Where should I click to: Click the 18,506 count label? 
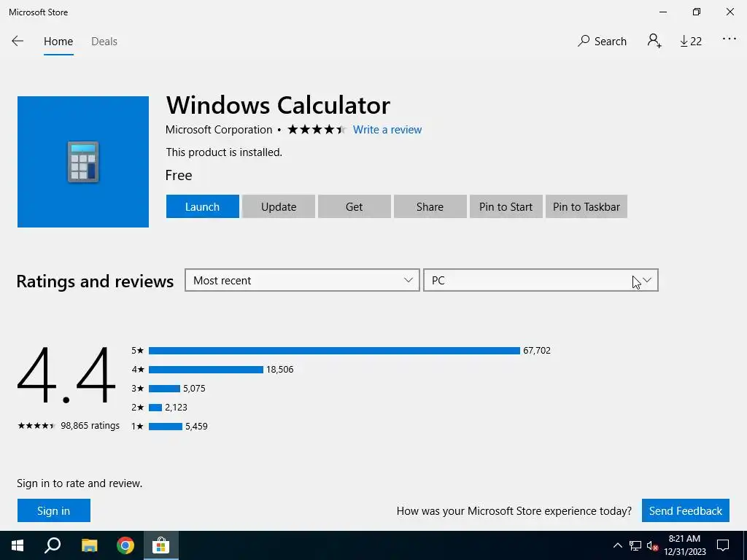tap(279, 370)
